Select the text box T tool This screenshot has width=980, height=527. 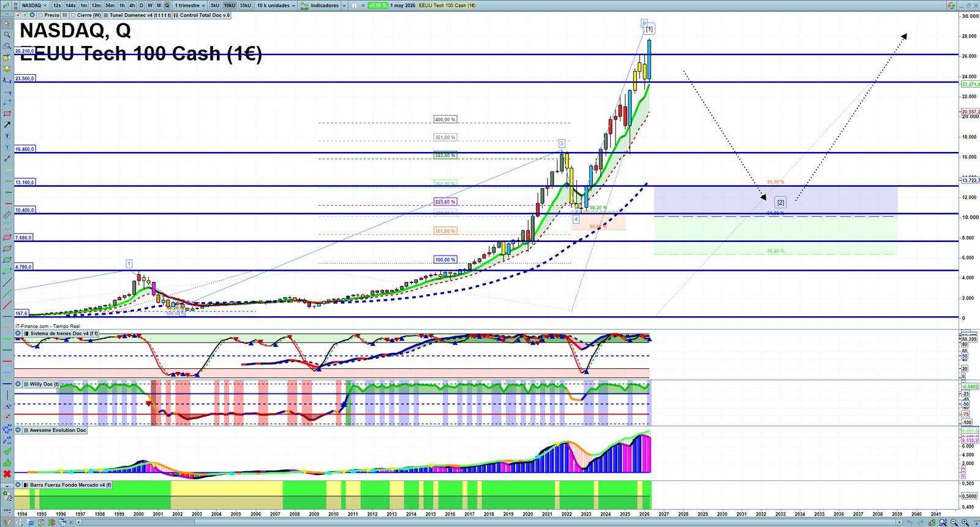click(7, 136)
